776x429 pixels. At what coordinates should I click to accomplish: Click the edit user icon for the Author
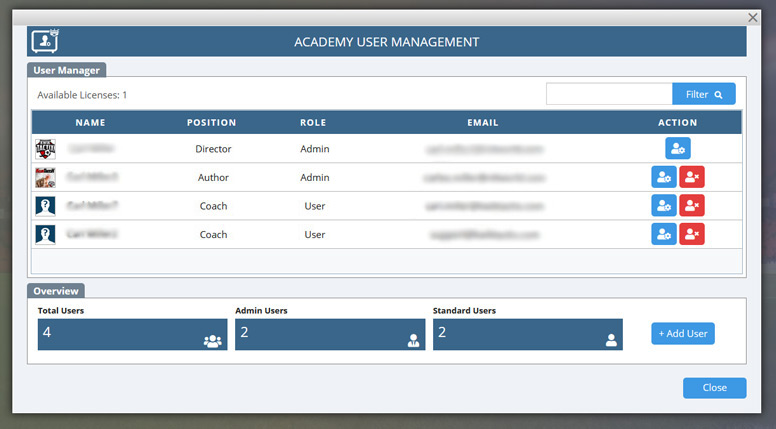click(x=663, y=177)
